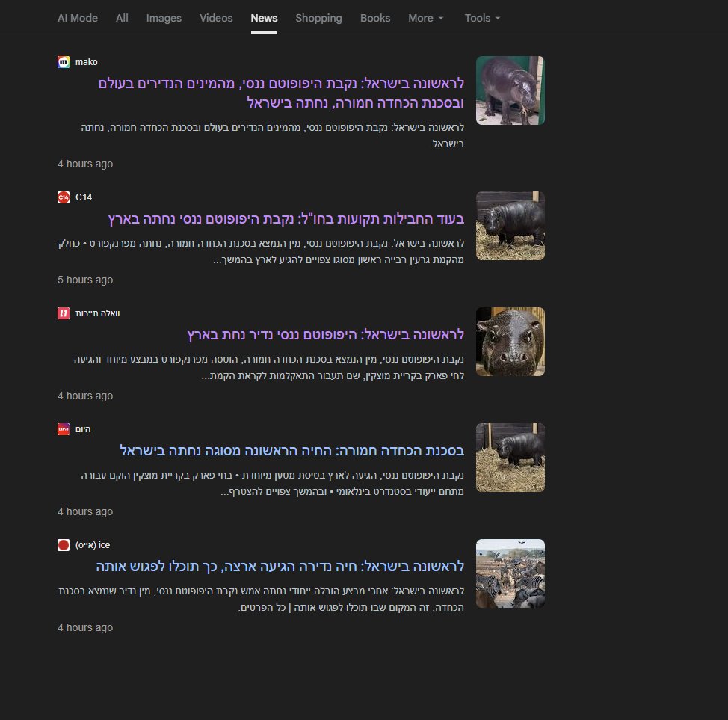Select the Videos tab

[x=215, y=18]
